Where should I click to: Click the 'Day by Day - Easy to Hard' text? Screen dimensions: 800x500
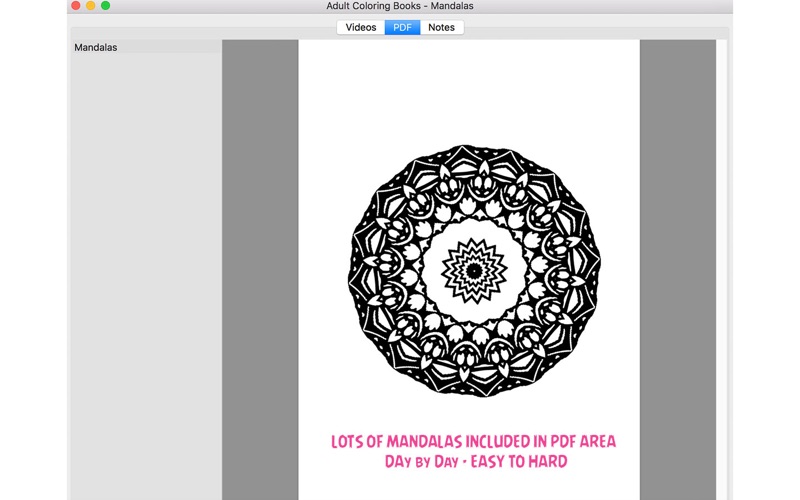pos(476,462)
